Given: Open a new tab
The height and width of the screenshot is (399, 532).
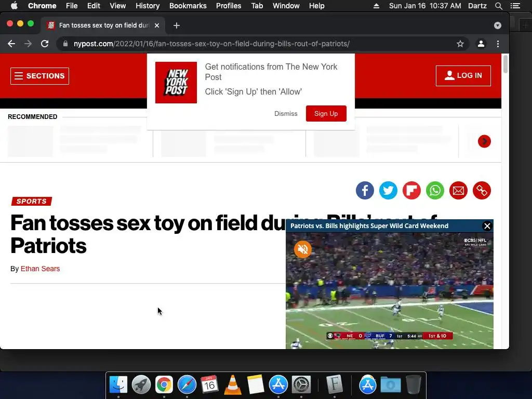Looking at the screenshot, I should coord(177,25).
